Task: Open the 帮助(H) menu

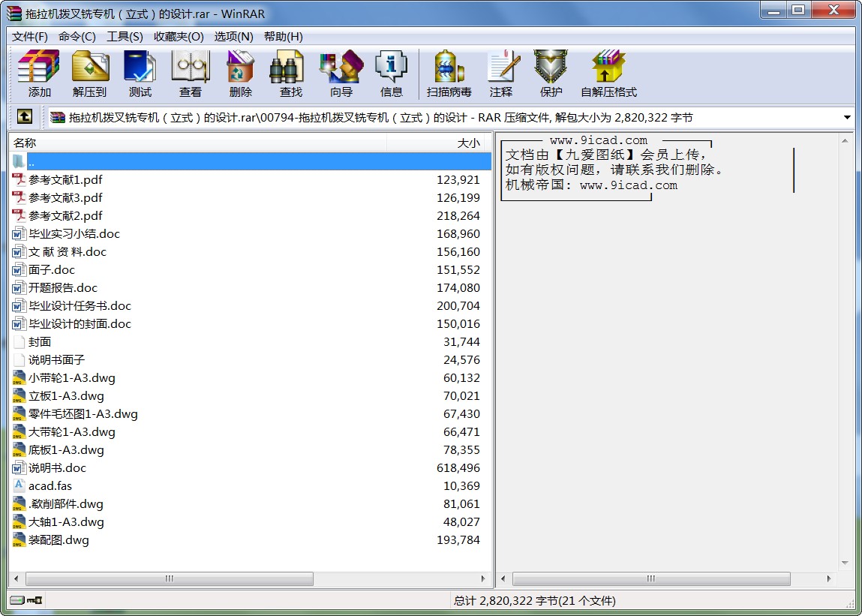Action: [x=283, y=37]
